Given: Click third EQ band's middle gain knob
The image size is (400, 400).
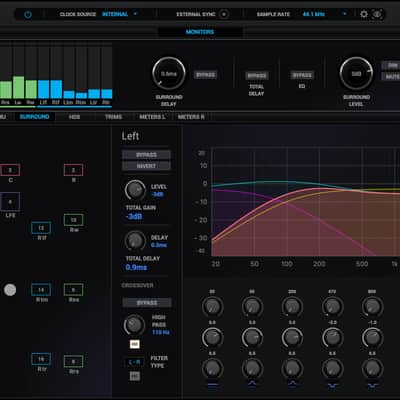Looking at the screenshot, I should click(292, 337).
